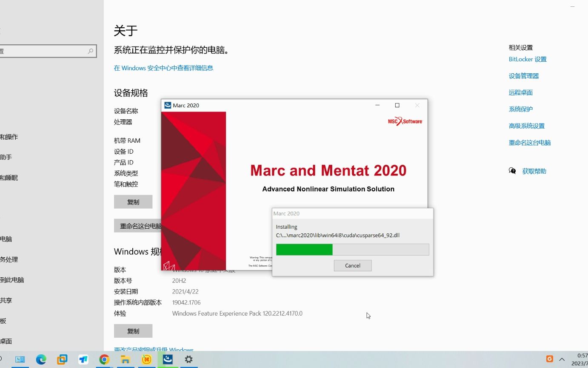Click the Marc 2020 title bar app icon
The height and width of the screenshot is (368, 588).
tap(168, 105)
